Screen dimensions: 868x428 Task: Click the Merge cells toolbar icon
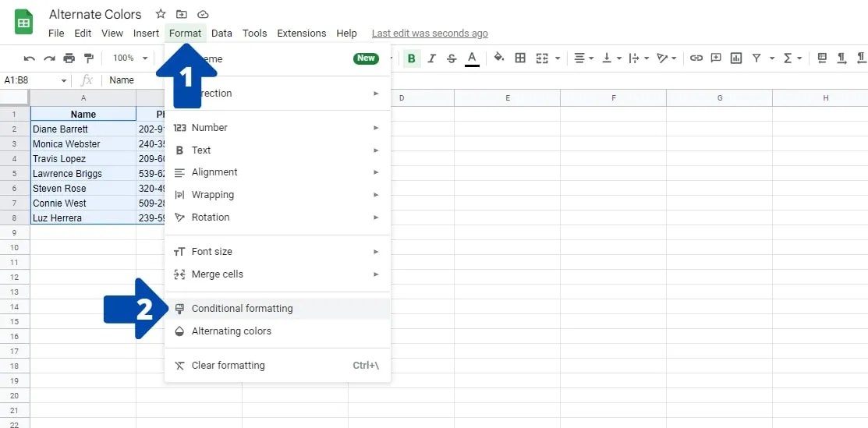pyautogui.click(x=543, y=58)
